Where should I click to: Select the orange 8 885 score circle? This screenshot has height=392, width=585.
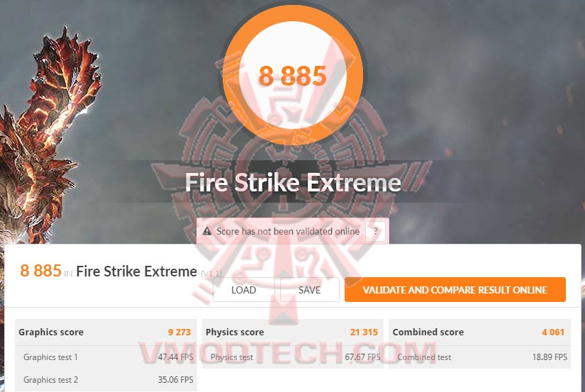pos(292,74)
